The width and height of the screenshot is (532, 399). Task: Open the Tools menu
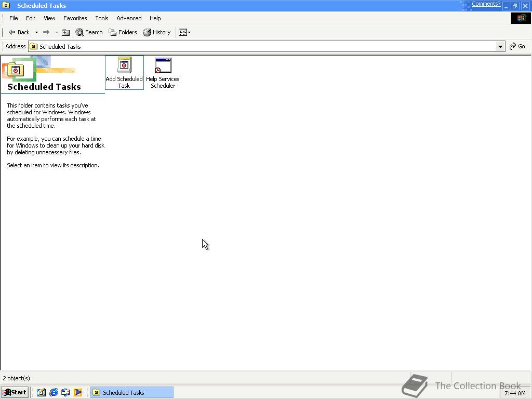(x=101, y=18)
